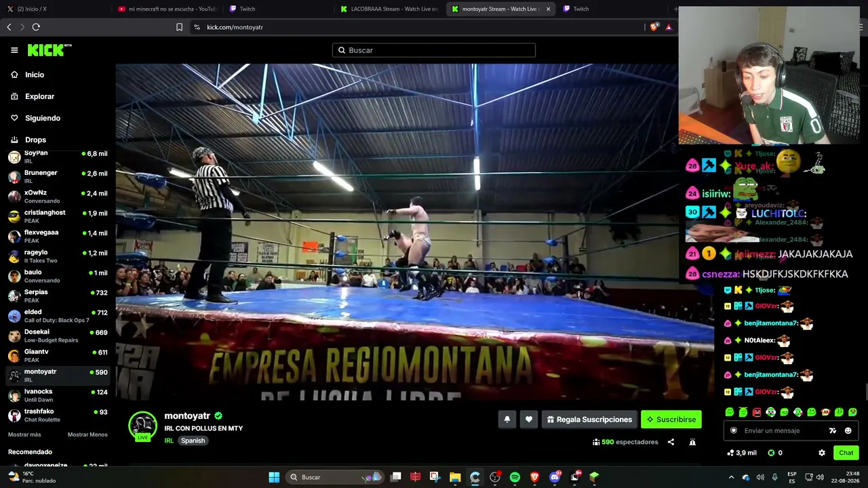The image size is (868, 488).
Task: Open trashfako channel from sidebar
Action: tap(58, 415)
